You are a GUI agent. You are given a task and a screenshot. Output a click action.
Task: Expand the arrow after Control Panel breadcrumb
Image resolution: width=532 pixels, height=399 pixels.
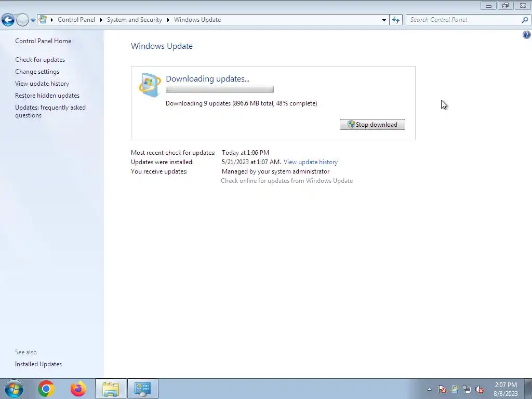(x=101, y=20)
